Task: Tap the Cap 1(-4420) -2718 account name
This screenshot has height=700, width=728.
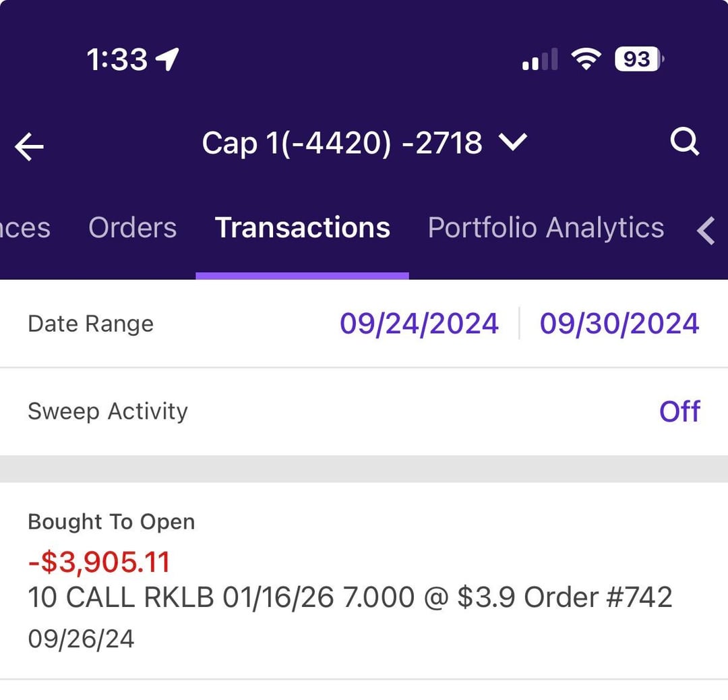Action: pos(342,143)
